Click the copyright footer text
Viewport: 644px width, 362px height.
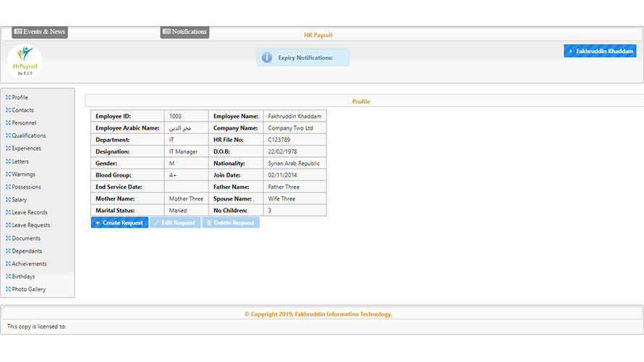[318, 314]
